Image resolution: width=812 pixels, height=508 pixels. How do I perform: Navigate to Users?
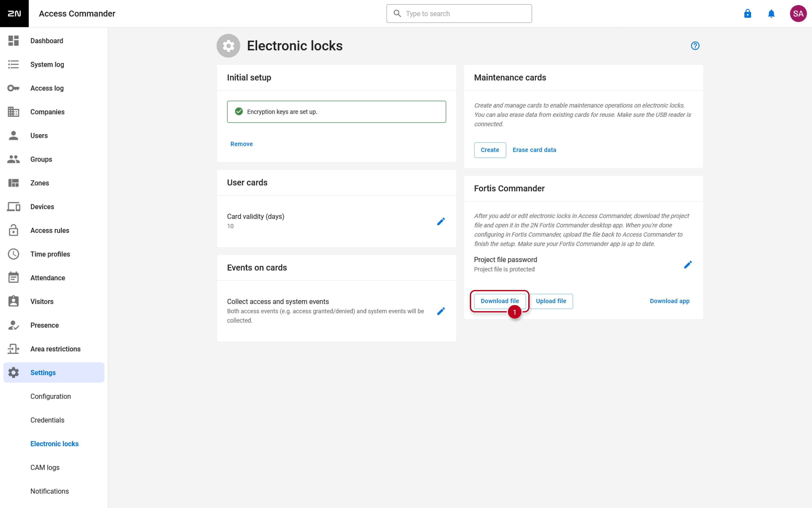(54, 135)
